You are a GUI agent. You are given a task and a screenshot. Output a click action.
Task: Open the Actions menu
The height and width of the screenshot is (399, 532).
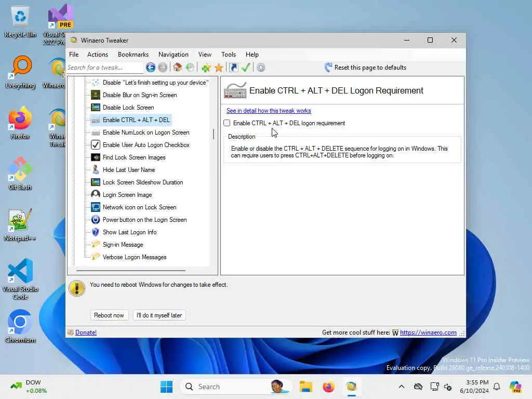97,54
